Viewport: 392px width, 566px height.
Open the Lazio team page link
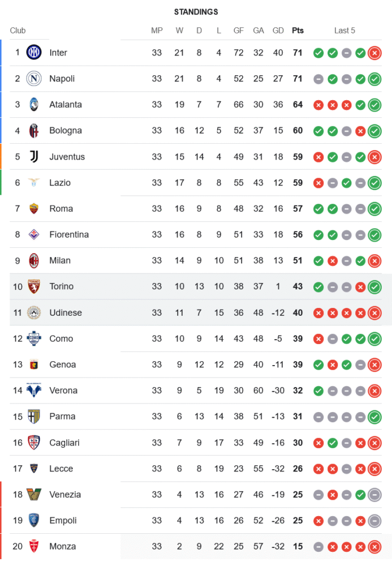(60, 183)
